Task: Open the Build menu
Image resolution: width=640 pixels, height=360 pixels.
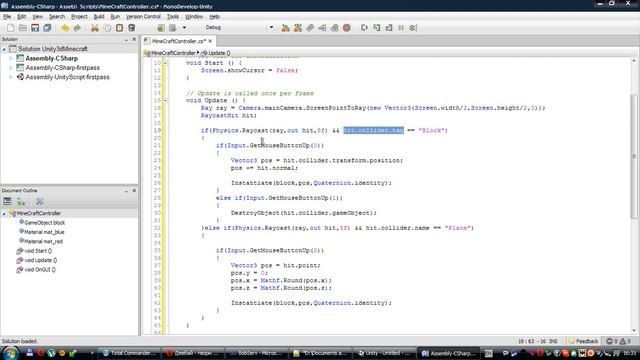Action: [99, 17]
